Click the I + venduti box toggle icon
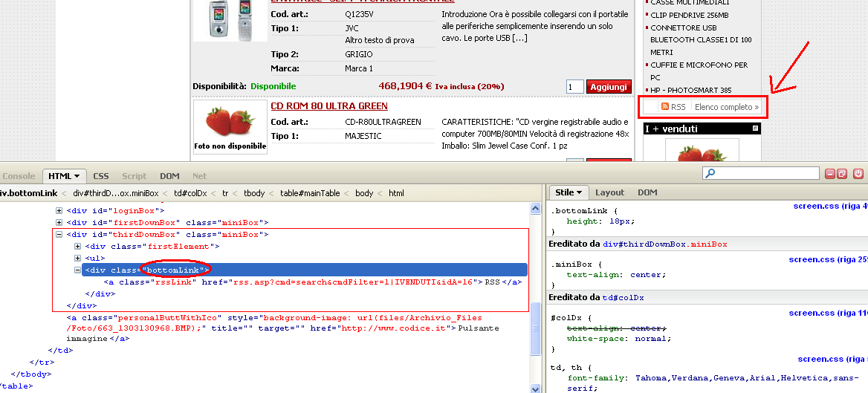 tap(755, 129)
